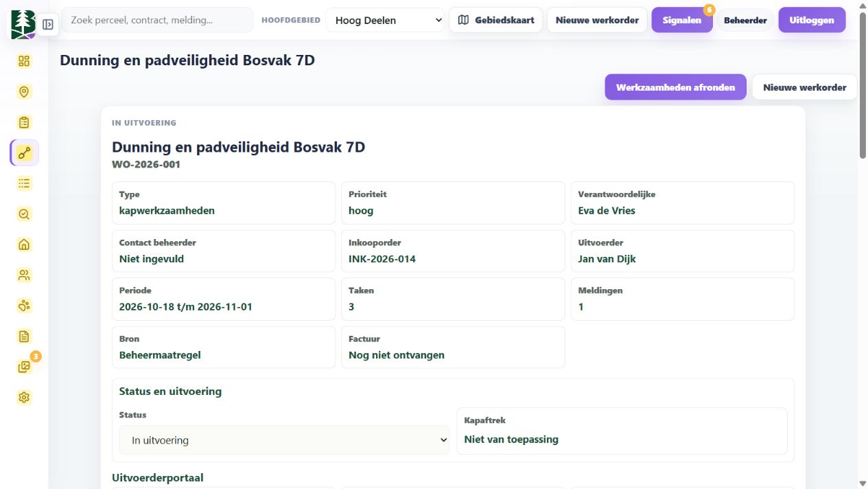Viewport: 868px width, 489px height.
Task: Click the Factuur value Nog niet ontvangen
Action: pyautogui.click(x=397, y=355)
